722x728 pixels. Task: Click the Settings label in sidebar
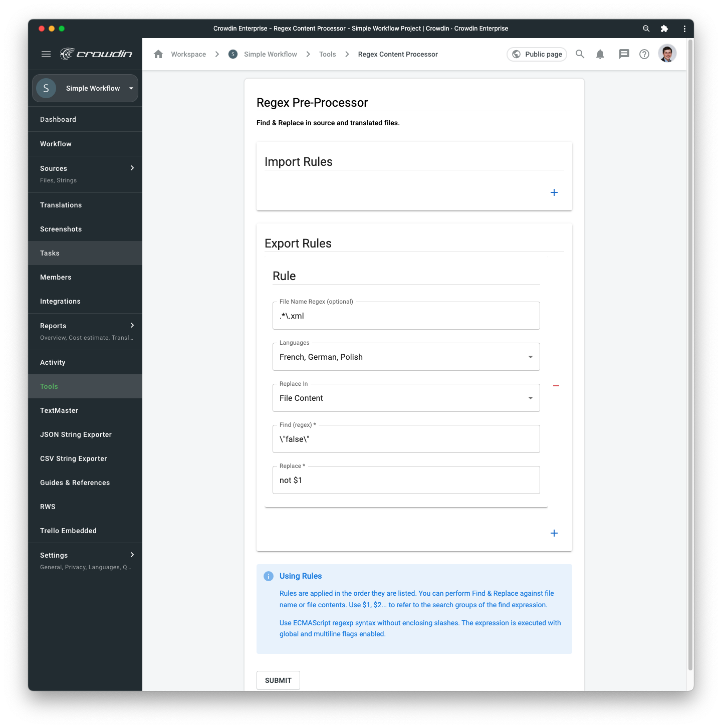pyautogui.click(x=54, y=555)
